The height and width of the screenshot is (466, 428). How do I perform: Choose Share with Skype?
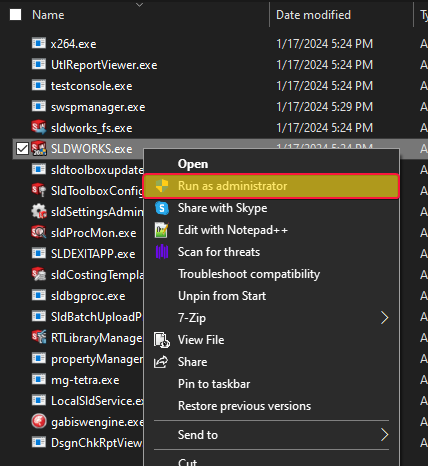271,208
